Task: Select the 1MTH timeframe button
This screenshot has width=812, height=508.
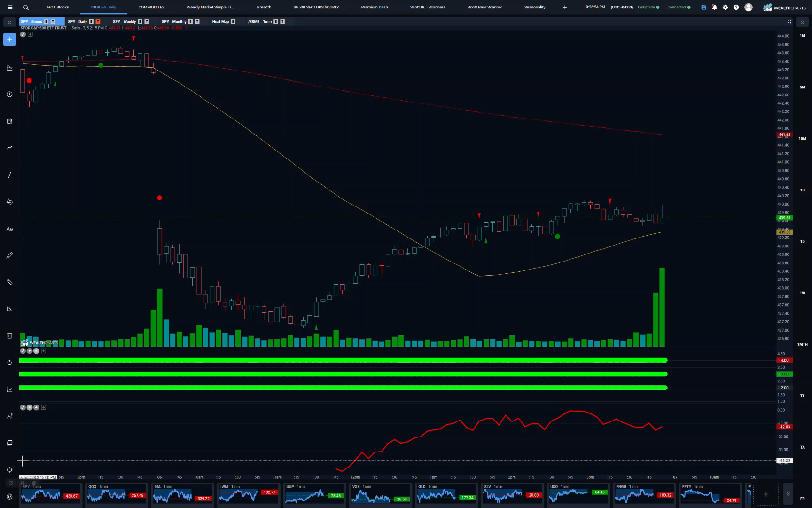Action: coord(802,344)
